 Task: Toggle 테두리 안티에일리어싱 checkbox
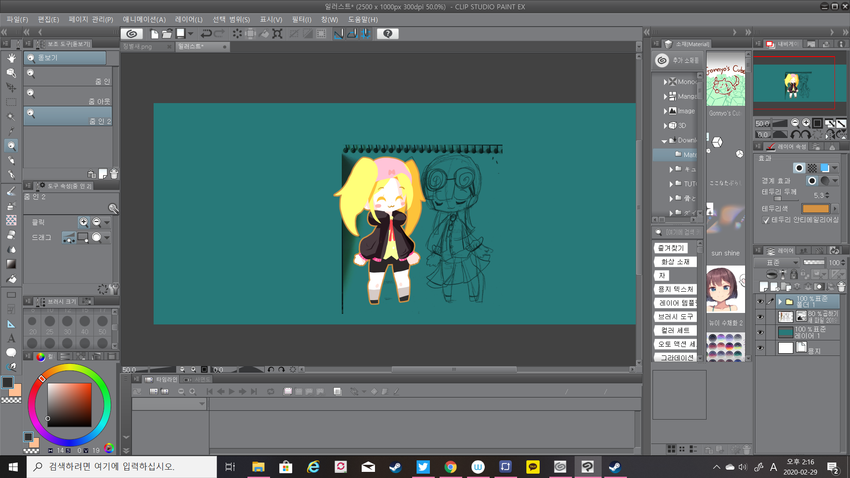tap(767, 220)
